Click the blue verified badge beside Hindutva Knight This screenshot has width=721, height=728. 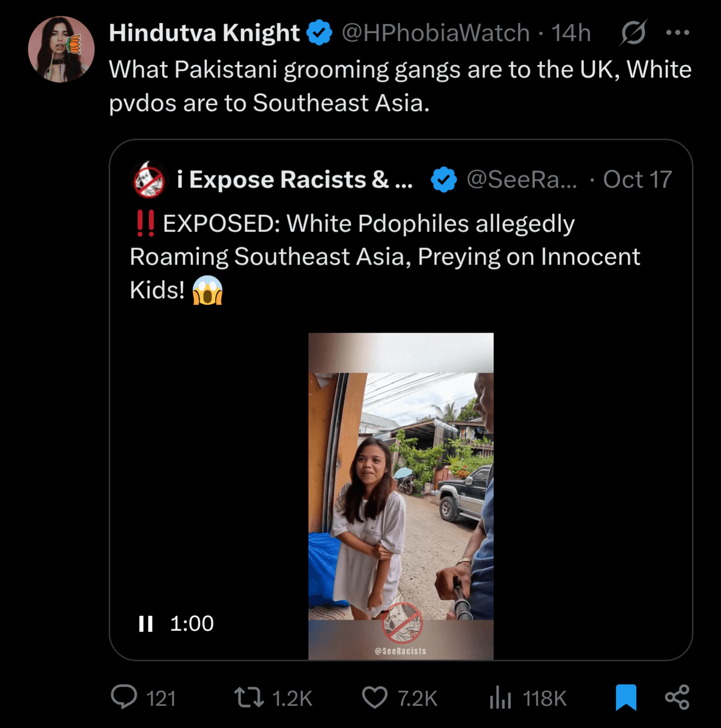click(x=320, y=32)
